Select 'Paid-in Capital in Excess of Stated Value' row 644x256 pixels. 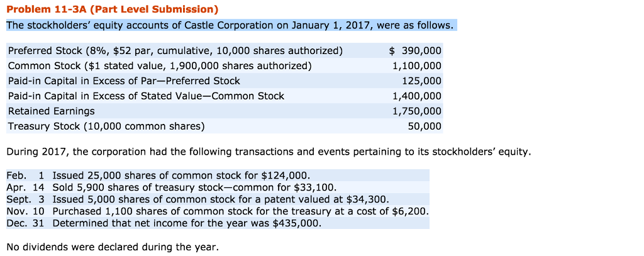tap(146, 96)
